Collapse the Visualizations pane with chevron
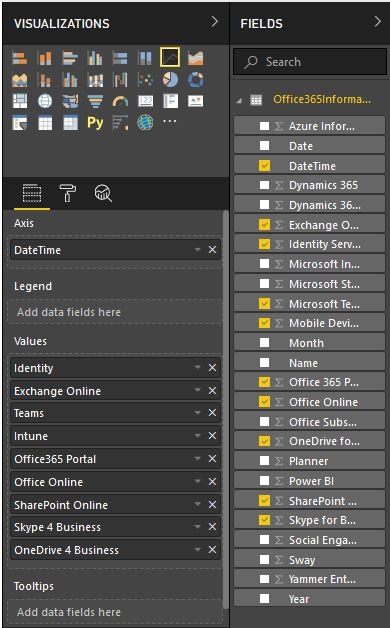This screenshot has height=628, width=390. pyautogui.click(x=215, y=22)
